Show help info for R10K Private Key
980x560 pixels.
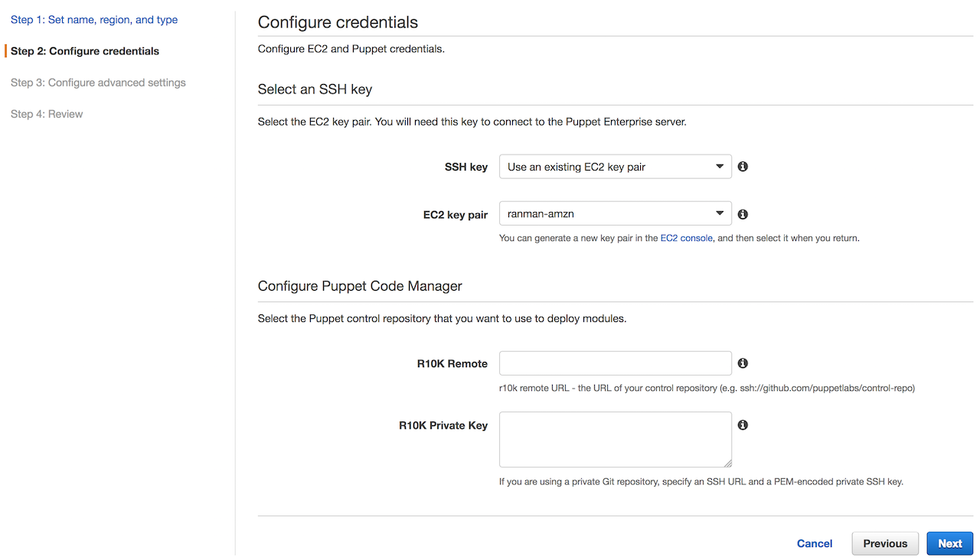tap(743, 425)
